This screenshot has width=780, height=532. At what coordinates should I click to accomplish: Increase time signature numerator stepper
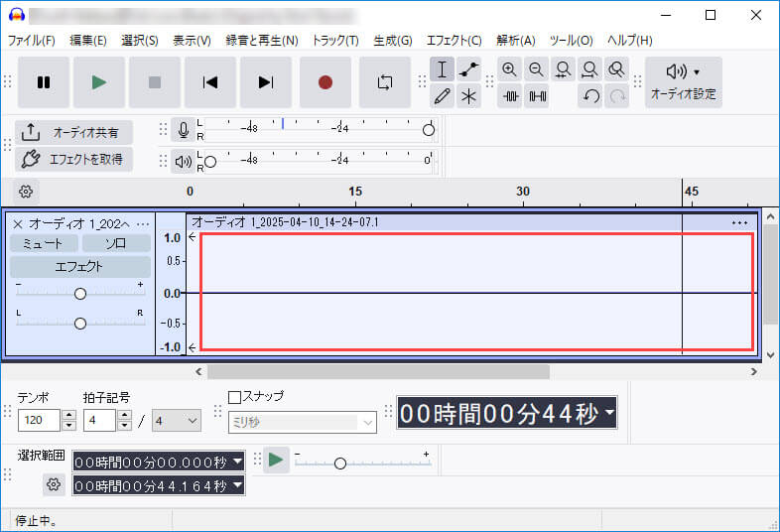125,415
